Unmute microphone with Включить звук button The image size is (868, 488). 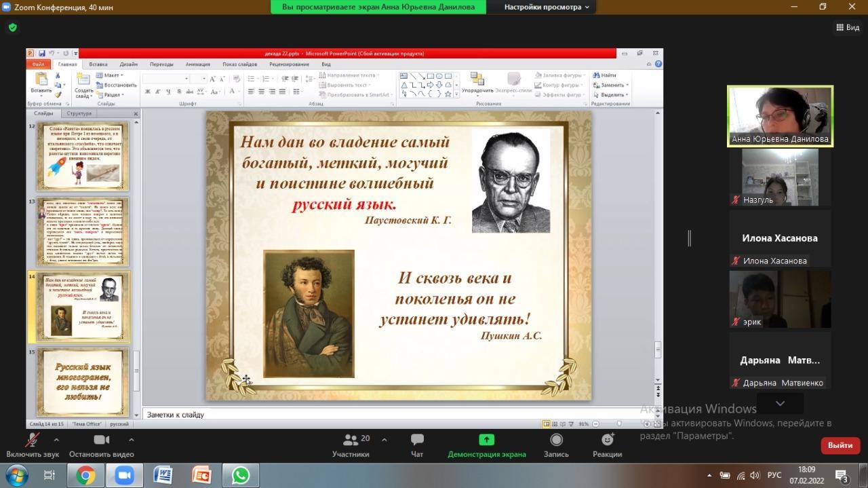[x=33, y=445]
